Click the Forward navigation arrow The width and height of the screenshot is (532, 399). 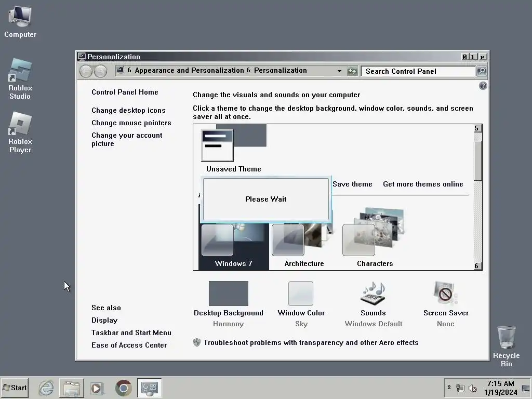(x=100, y=71)
